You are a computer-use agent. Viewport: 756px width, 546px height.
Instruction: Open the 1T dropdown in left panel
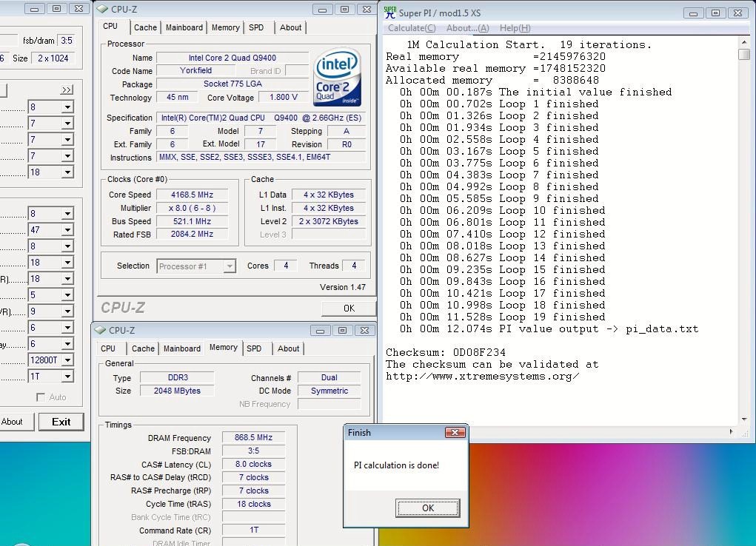tap(67, 377)
